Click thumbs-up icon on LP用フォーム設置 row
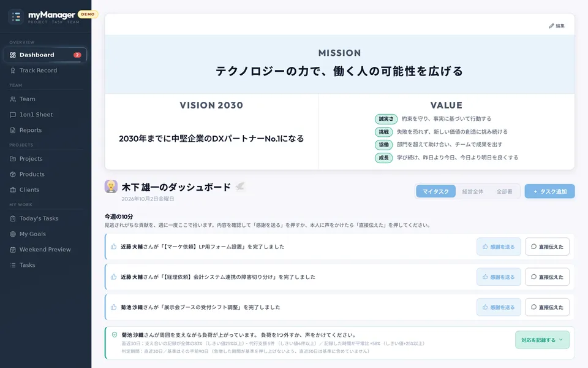Screen dimensions: 588x368 pos(114,247)
